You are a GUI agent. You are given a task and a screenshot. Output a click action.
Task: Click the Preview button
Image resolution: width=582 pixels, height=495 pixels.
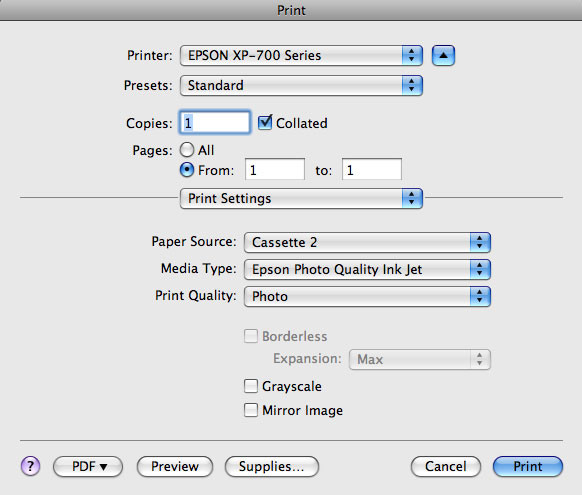point(175,466)
